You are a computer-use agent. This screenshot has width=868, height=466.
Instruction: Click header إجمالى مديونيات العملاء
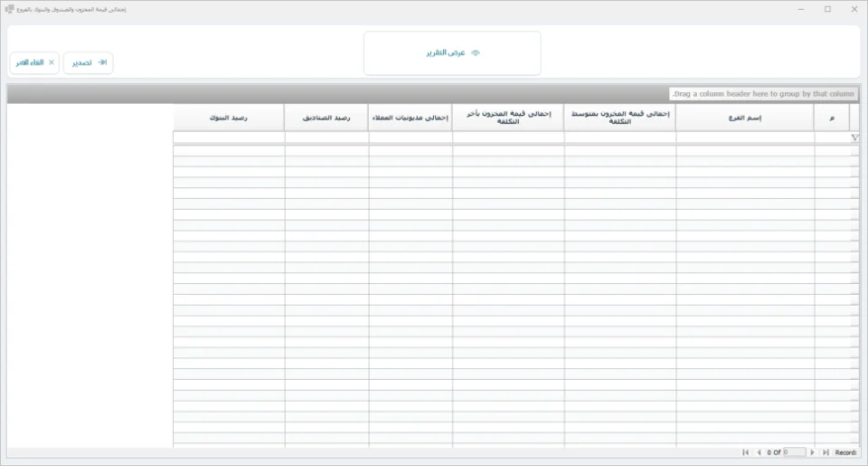click(x=410, y=118)
